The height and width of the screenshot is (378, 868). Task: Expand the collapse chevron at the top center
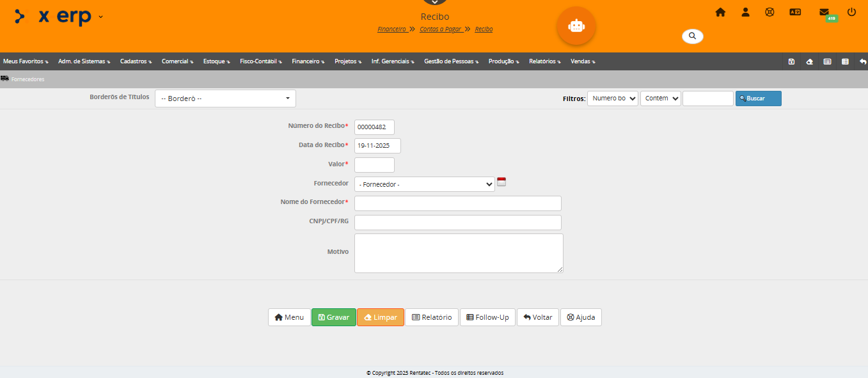point(435,3)
